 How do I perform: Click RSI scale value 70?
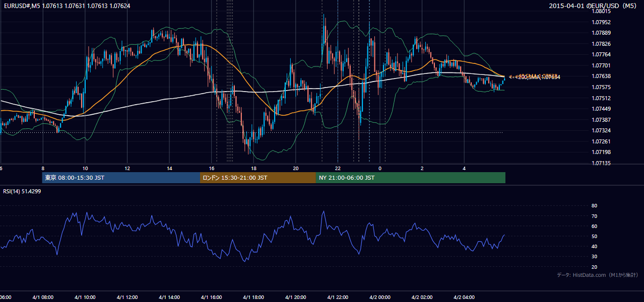[x=594, y=216]
